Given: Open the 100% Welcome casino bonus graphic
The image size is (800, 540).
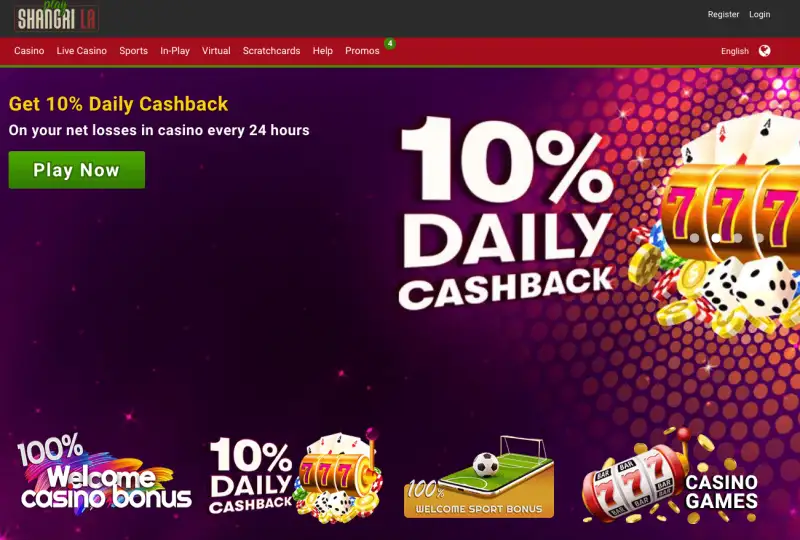Looking at the screenshot, I should [x=105, y=473].
